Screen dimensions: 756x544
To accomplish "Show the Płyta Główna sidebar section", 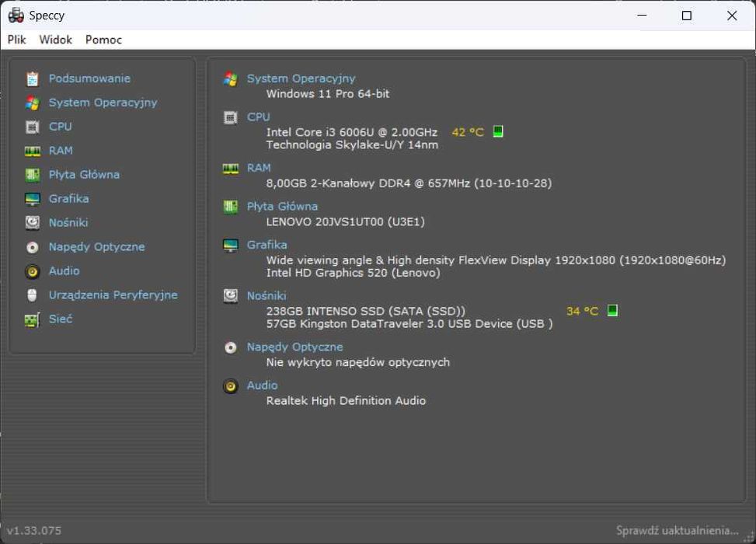I will [85, 175].
